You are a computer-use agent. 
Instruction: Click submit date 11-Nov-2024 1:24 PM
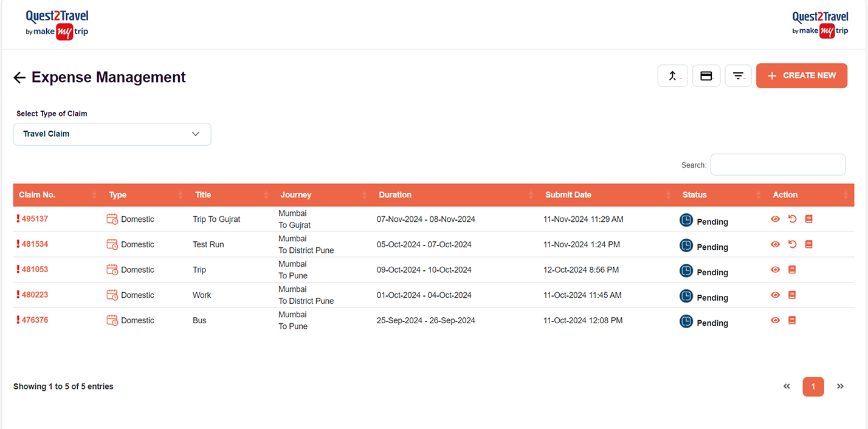pos(582,244)
